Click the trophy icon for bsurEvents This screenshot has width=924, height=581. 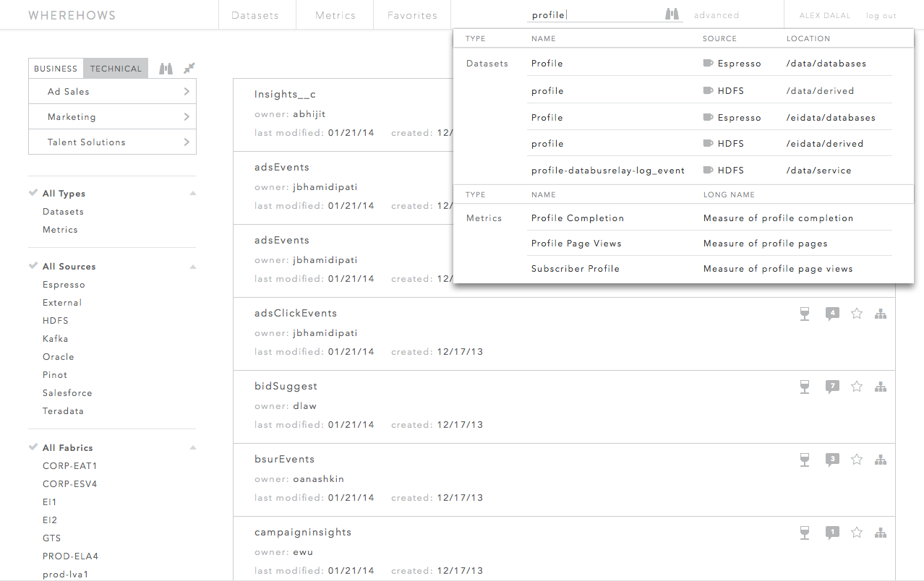coord(805,460)
